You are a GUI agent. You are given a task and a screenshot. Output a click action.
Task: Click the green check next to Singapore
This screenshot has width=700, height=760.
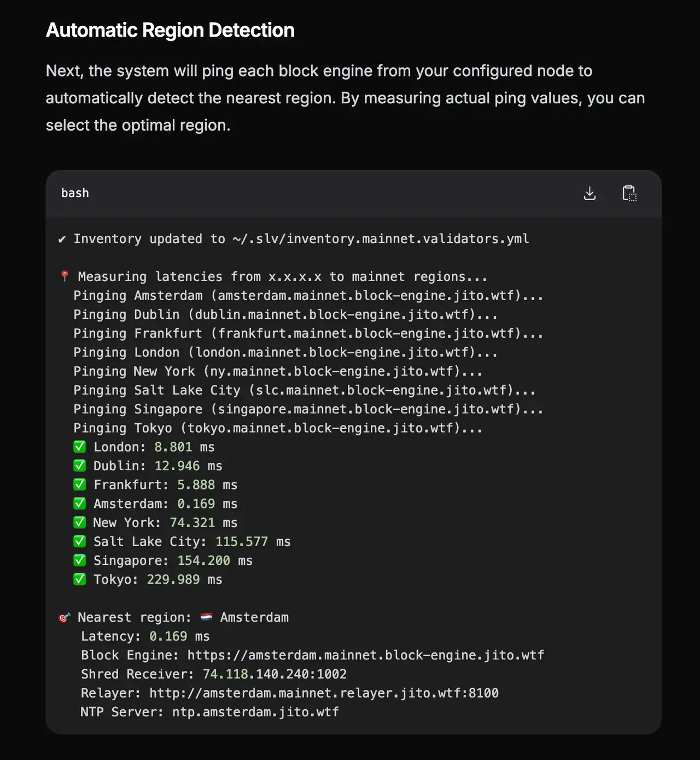coord(80,560)
